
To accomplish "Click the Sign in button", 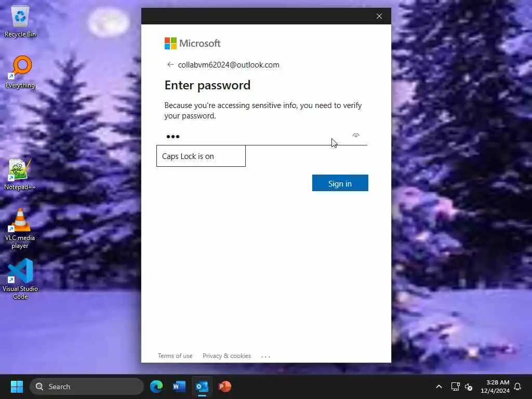I will 340,183.
